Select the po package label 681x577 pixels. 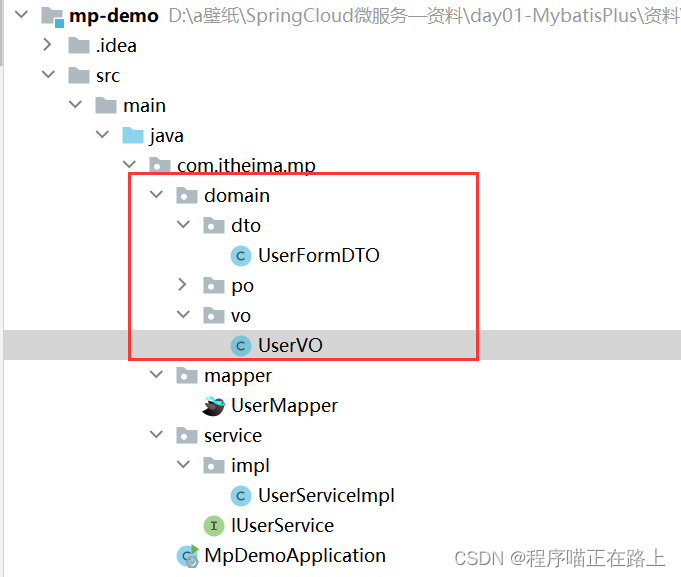coord(242,286)
